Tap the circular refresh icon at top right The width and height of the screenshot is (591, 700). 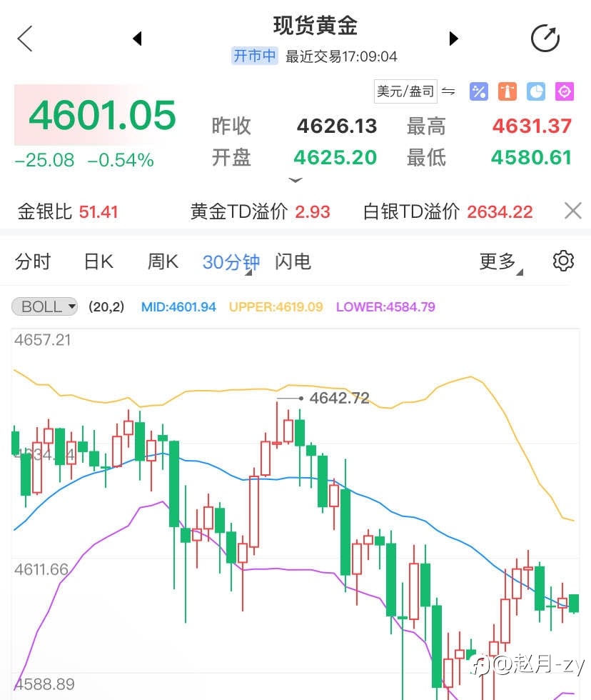(545, 39)
